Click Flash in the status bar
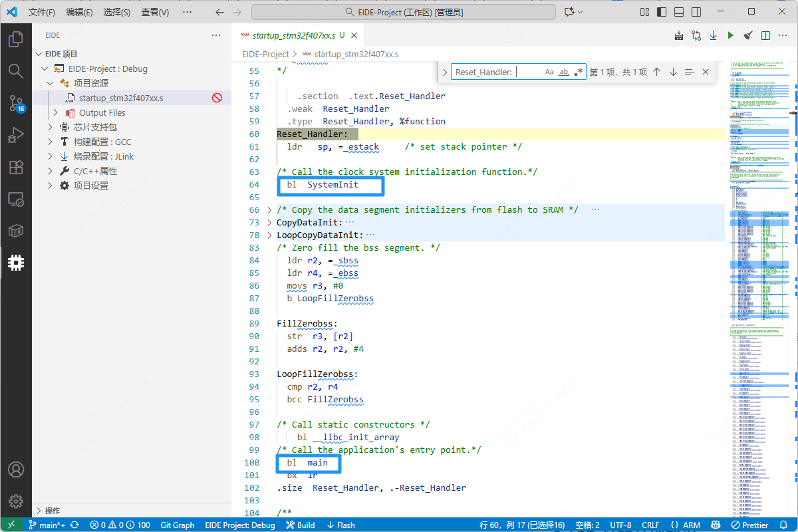 340,525
